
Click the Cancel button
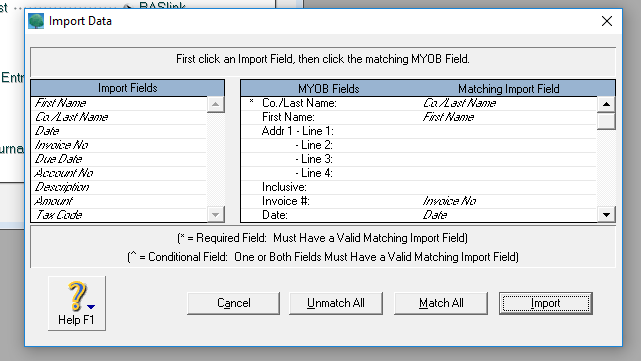233,303
